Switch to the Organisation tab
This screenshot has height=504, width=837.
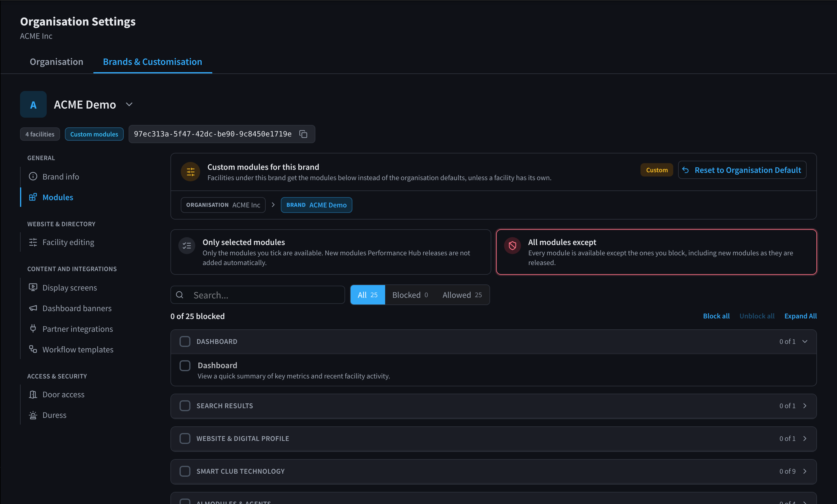click(x=56, y=62)
